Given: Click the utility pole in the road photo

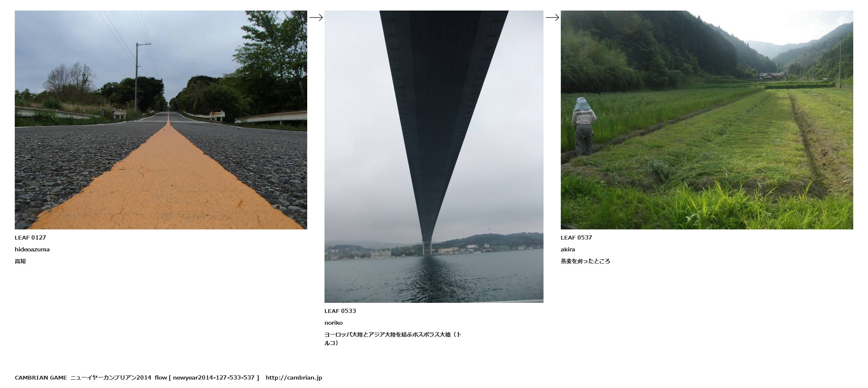Looking at the screenshot, I should coord(136,77).
